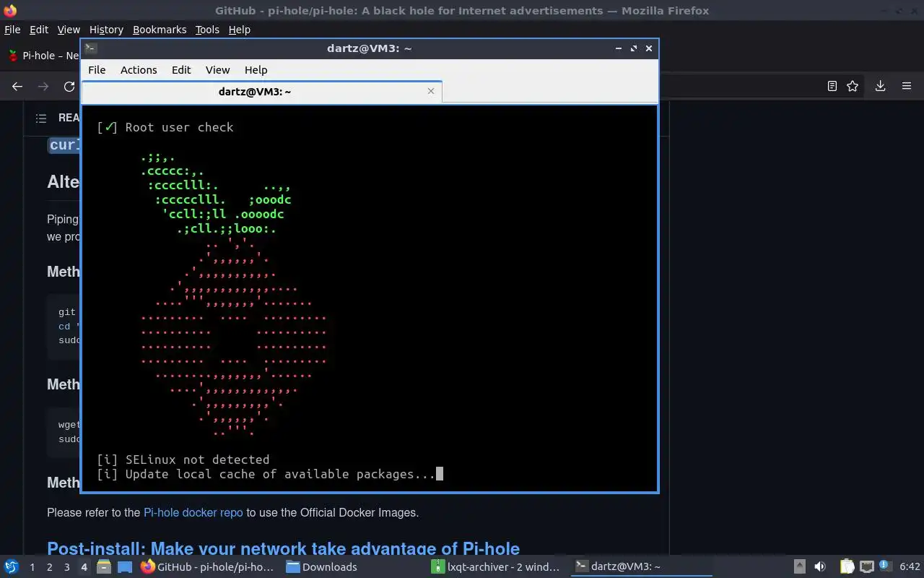924x578 pixels.
Task: Activate lxqt-archiver taskbar entry
Action: click(x=498, y=566)
